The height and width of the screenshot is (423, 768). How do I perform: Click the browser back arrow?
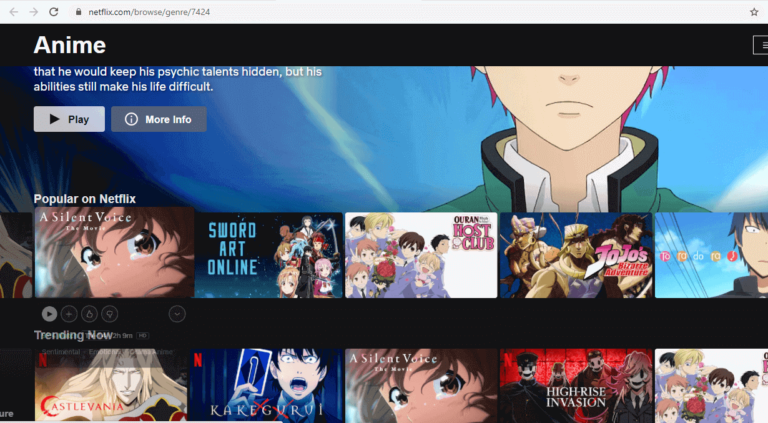click(14, 12)
